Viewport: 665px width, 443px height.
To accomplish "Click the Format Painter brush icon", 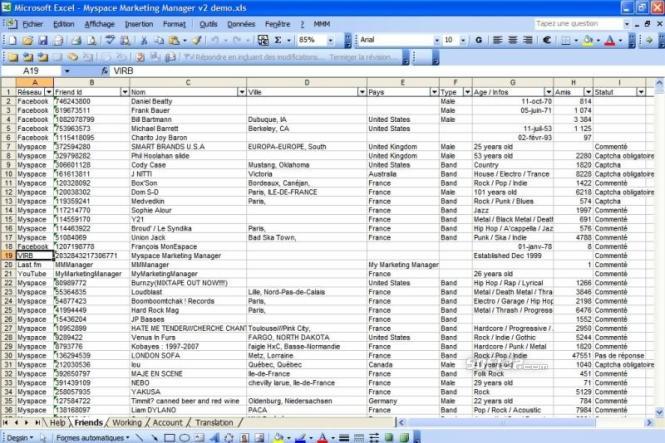I will (x=196, y=40).
